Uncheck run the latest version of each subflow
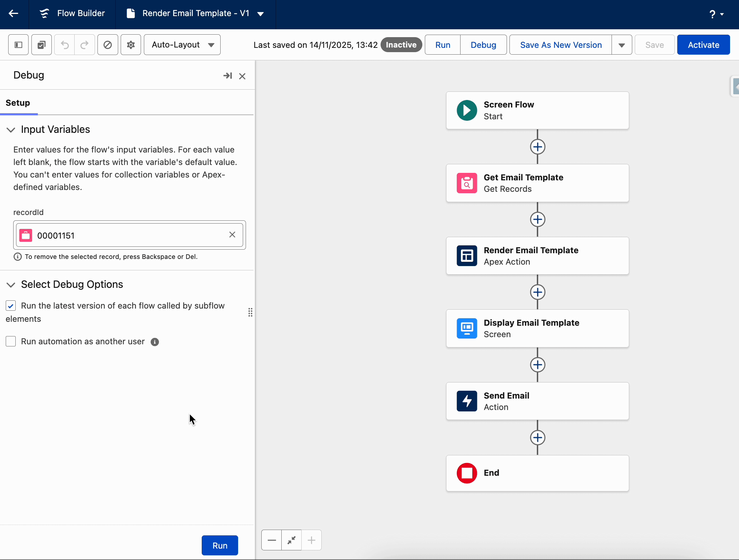This screenshot has height=560, width=739. 11,305
